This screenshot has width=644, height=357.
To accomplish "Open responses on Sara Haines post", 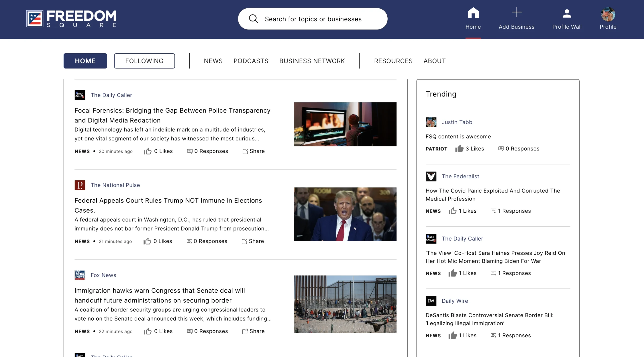I will [x=511, y=273].
